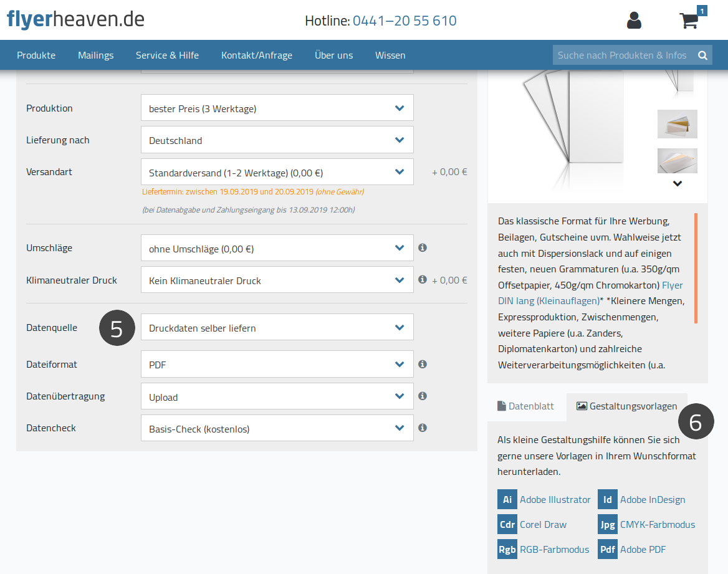Viewport: 728px width, 574px height.
Task: Open the user account icon
Action: click(634, 21)
